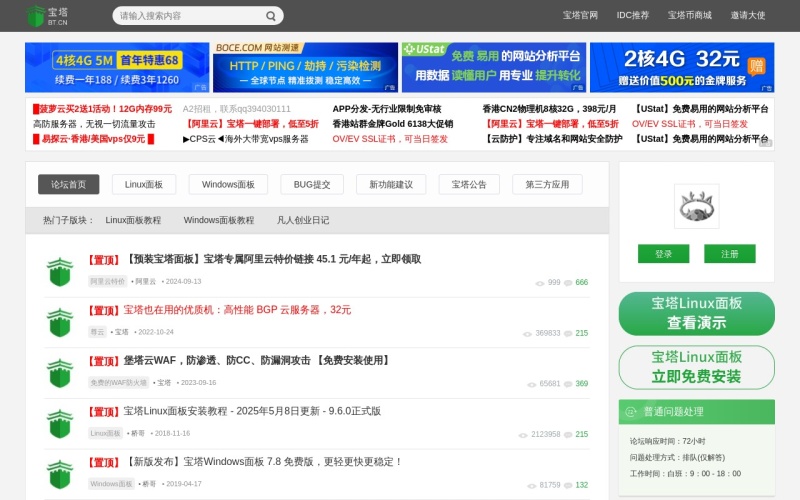Click the reply bubble icon showing 132
The image size is (800, 500).
click(x=568, y=485)
